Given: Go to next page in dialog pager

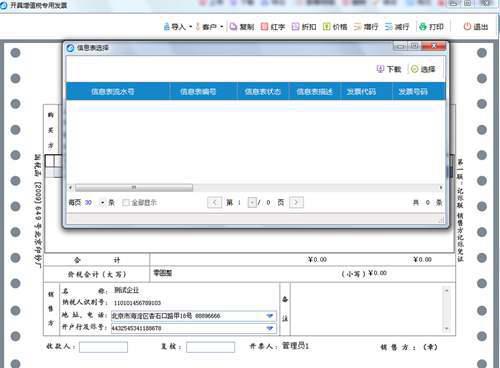Looking at the screenshot, I should pos(296,202).
